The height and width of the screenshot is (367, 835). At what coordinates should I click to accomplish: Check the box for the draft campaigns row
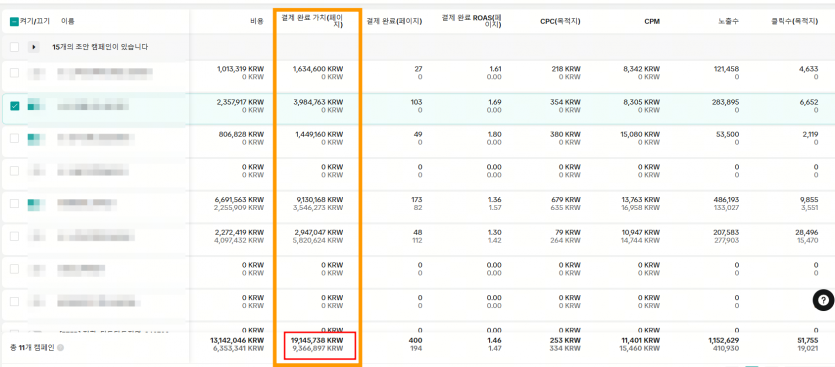point(14,47)
